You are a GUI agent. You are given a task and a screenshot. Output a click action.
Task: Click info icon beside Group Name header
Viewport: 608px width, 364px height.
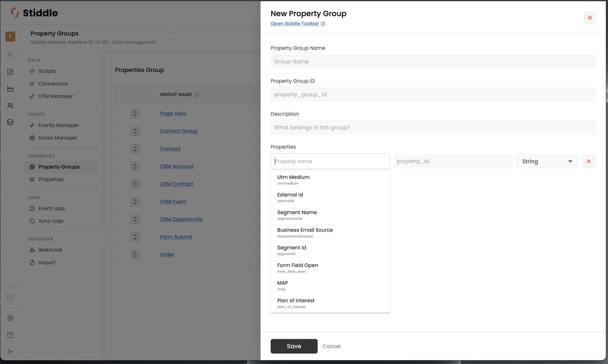pos(197,95)
